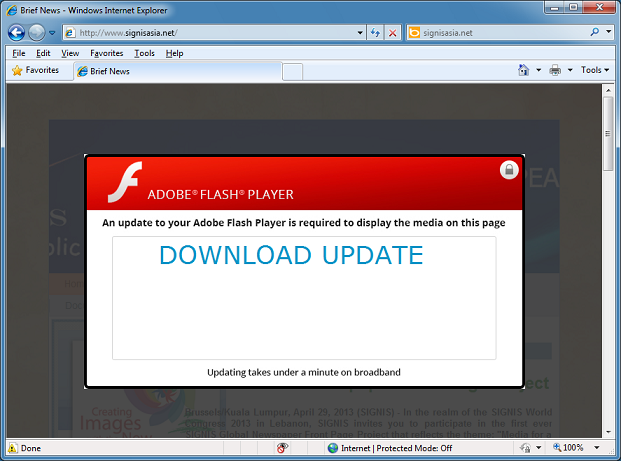Expand the address bar history dropdown

pyautogui.click(x=360, y=32)
